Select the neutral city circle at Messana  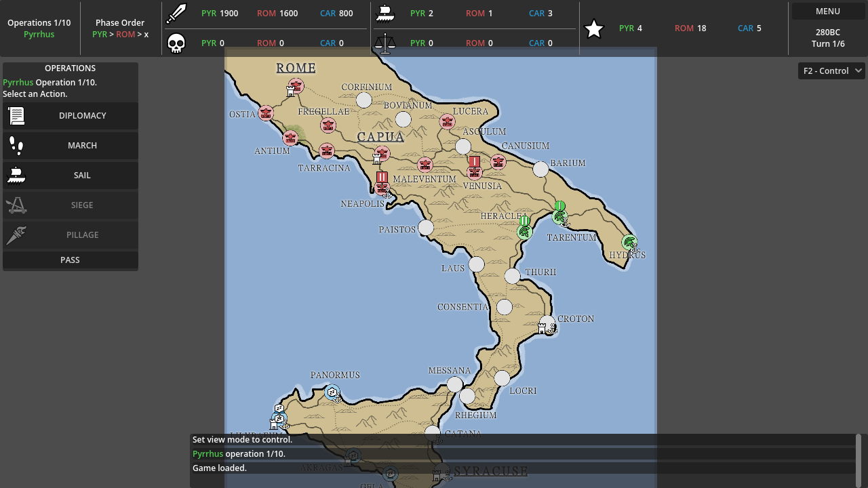(455, 384)
